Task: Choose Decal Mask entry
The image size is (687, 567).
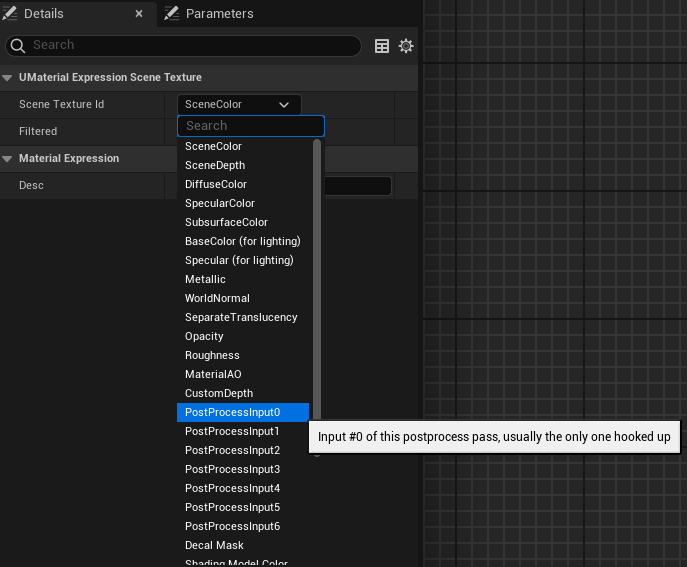Action: pyautogui.click(x=214, y=545)
